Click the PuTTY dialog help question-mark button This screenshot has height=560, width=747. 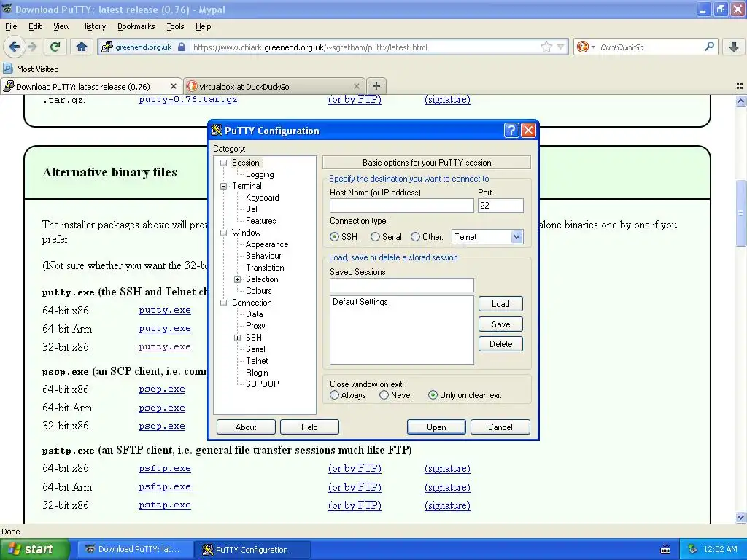pos(511,131)
